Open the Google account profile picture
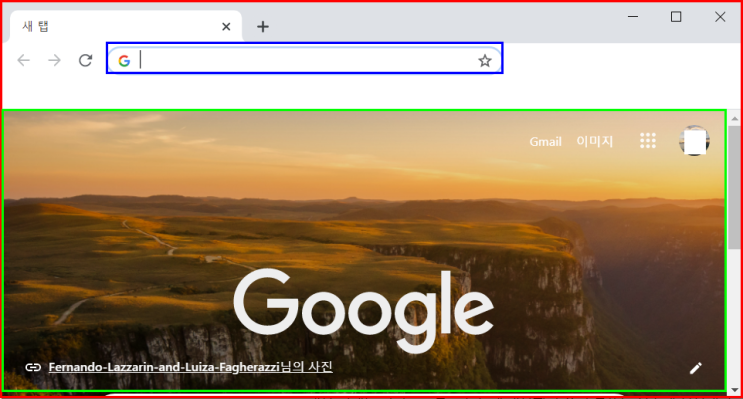Image resolution: width=743 pixels, height=399 pixels. tap(694, 140)
